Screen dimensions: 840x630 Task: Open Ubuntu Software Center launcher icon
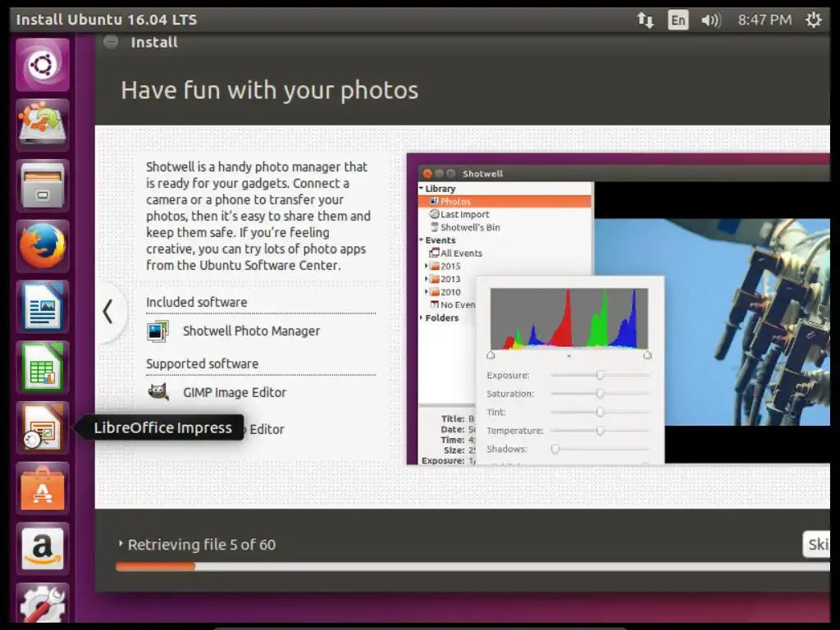43,488
